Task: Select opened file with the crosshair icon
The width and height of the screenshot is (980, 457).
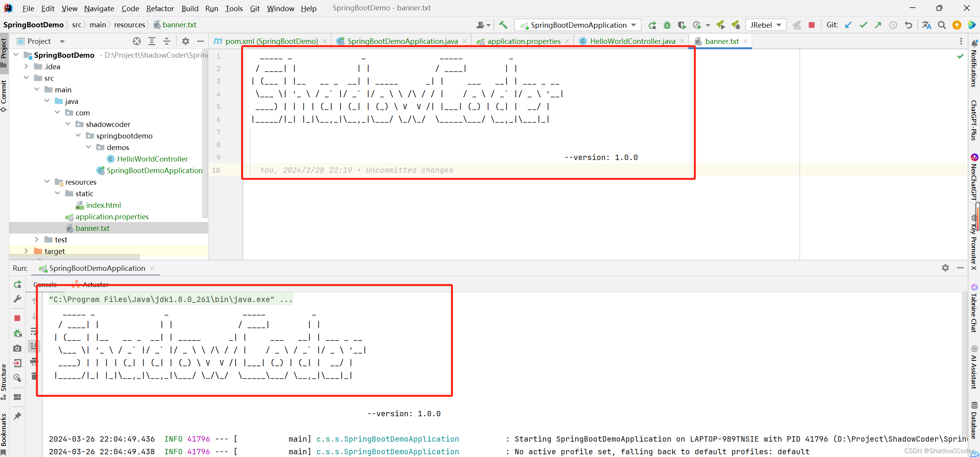Action: [137, 41]
